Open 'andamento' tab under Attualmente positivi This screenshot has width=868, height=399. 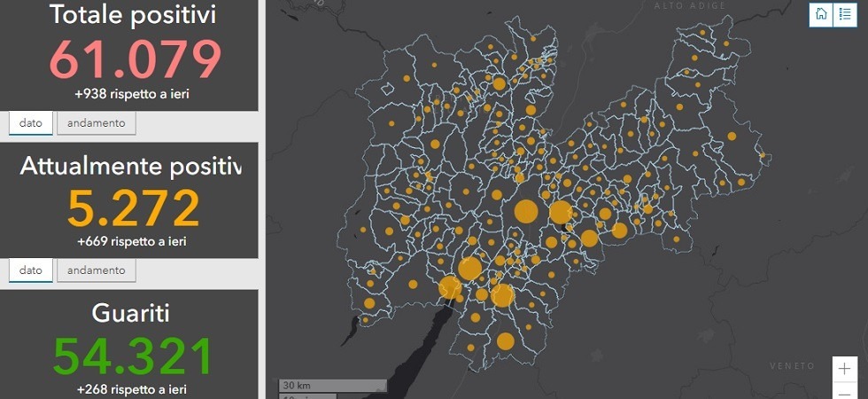(x=97, y=270)
